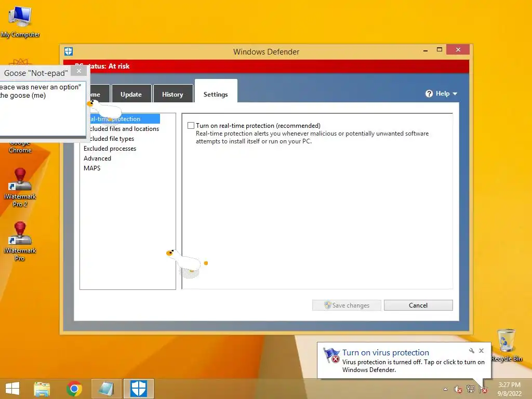Open the History tab
This screenshot has height=399, width=532.
(x=172, y=94)
